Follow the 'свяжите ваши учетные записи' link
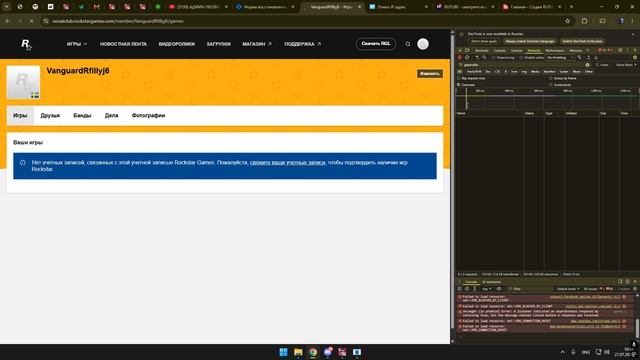The image size is (640, 360). 288,162
